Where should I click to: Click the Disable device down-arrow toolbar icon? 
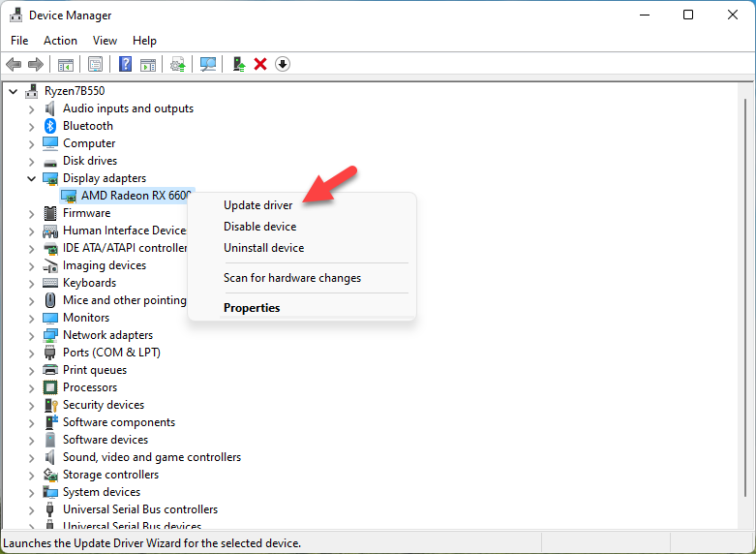point(283,64)
